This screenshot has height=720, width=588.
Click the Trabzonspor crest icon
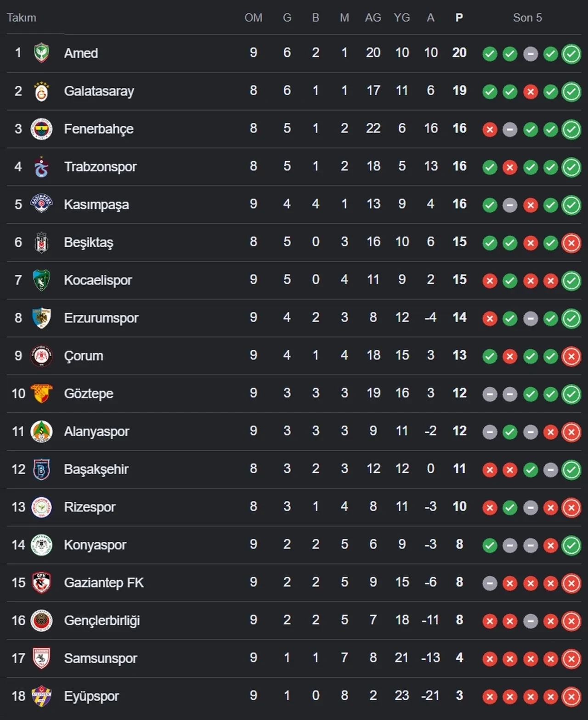tap(41, 167)
